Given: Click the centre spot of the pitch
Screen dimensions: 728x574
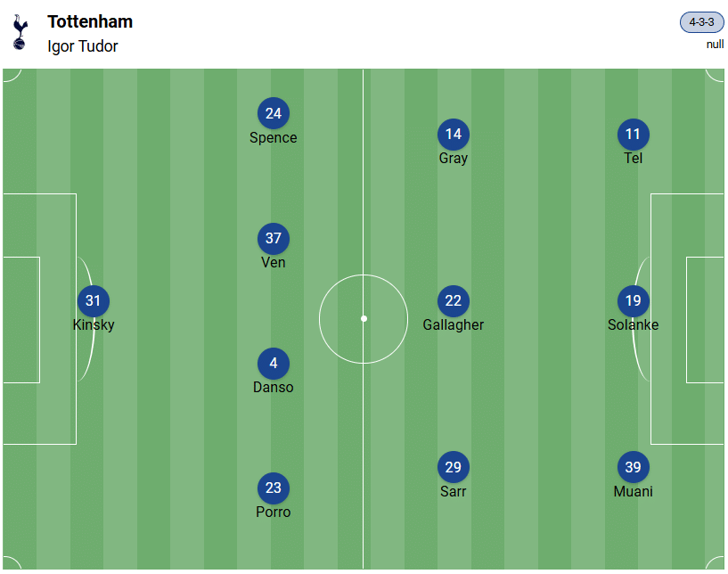Looking at the screenshot, I should (x=364, y=318).
